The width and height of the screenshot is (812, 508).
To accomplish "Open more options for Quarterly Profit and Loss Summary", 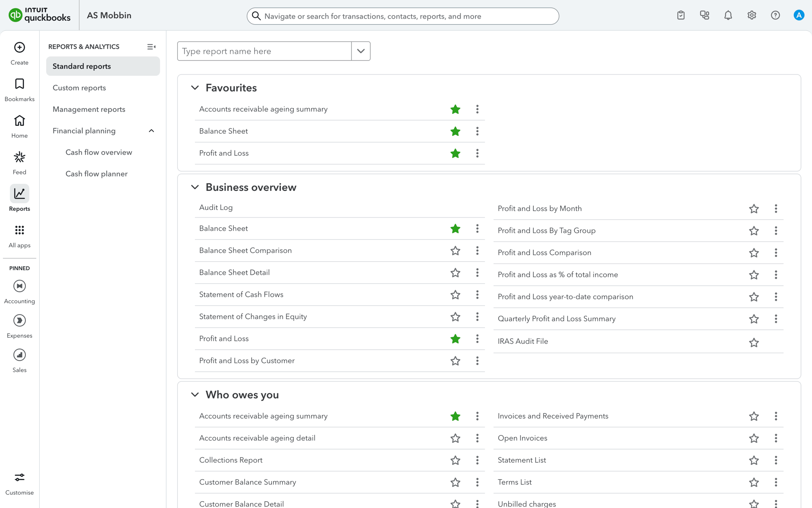I will (x=776, y=319).
